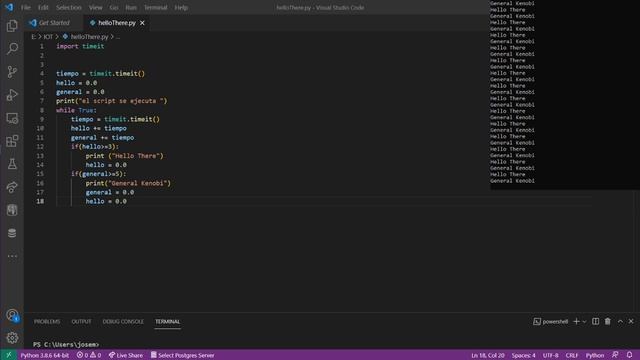640x360 pixels.
Task: Expand the breadcrumb ellipsis symbol
Action: pyautogui.click(x=118, y=37)
